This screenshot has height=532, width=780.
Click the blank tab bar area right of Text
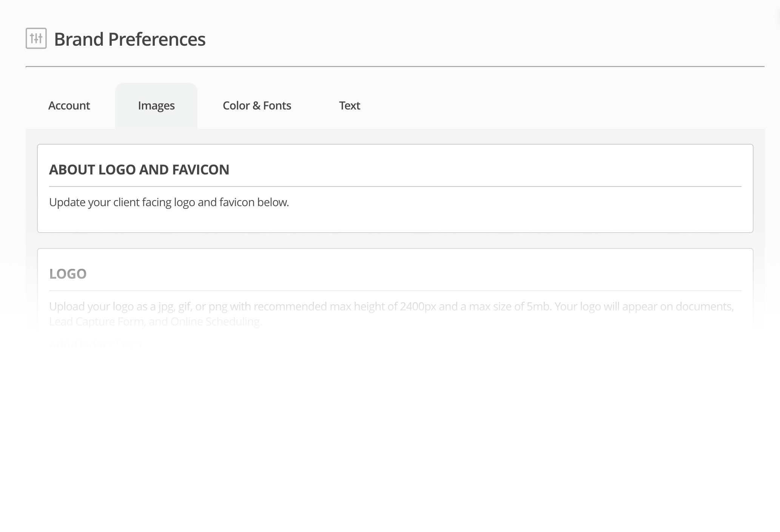pyautogui.click(x=566, y=106)
